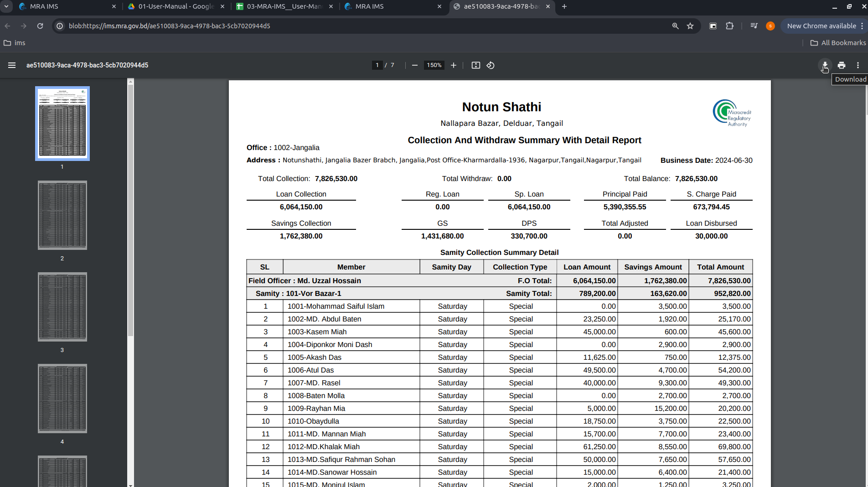Rotate the PDF counterclockwise
The height and width of the screenshot is (487, 868).
tap(491, 65)
